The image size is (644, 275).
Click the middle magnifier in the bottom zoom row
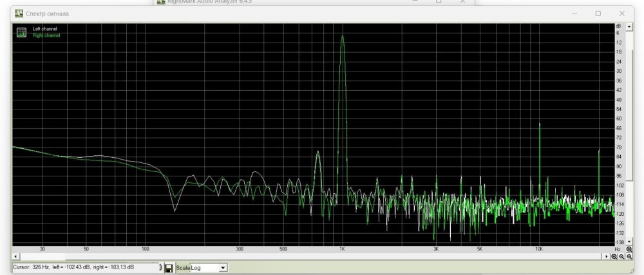(x=621, y=256)
